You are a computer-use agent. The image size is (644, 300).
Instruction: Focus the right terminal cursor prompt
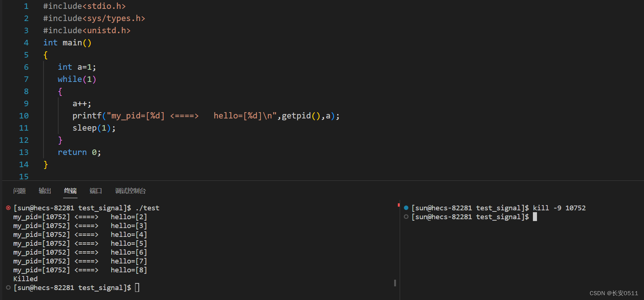point(535,217)
